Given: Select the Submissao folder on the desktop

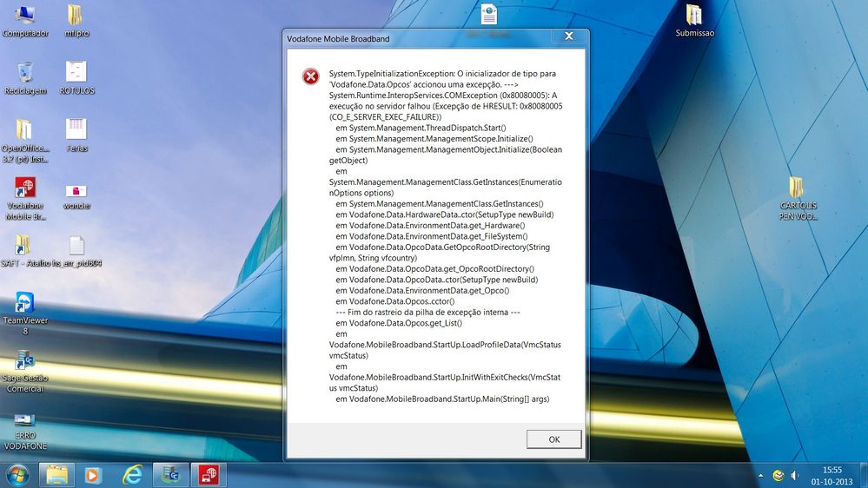Looking at the screenshot, I should pos(694,16).
